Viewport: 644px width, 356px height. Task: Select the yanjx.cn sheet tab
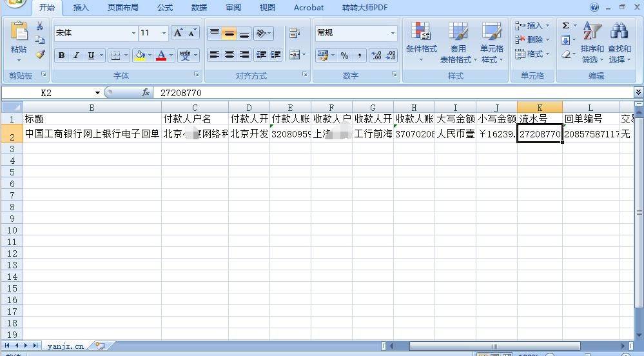click(x=66, y=346)
